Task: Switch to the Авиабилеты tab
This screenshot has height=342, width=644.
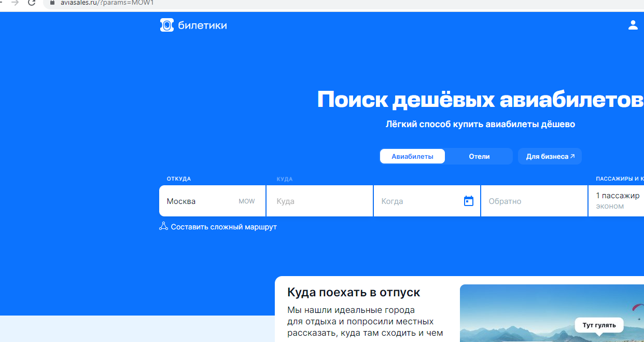Action: point(412,156)
